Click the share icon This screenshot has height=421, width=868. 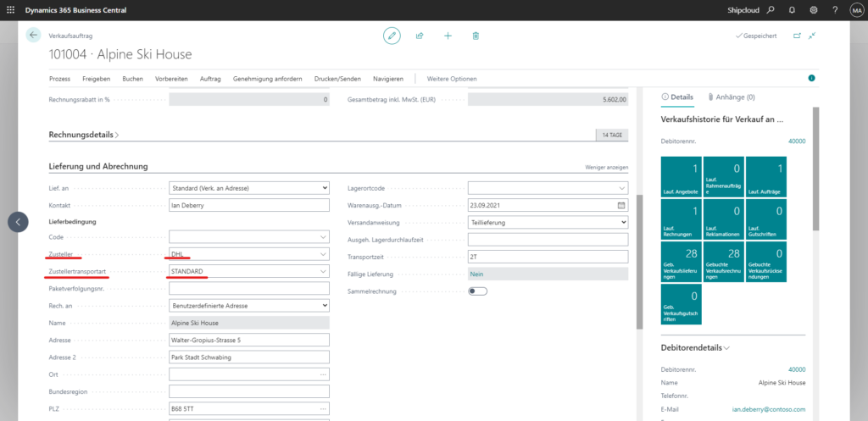click(420, 36)
